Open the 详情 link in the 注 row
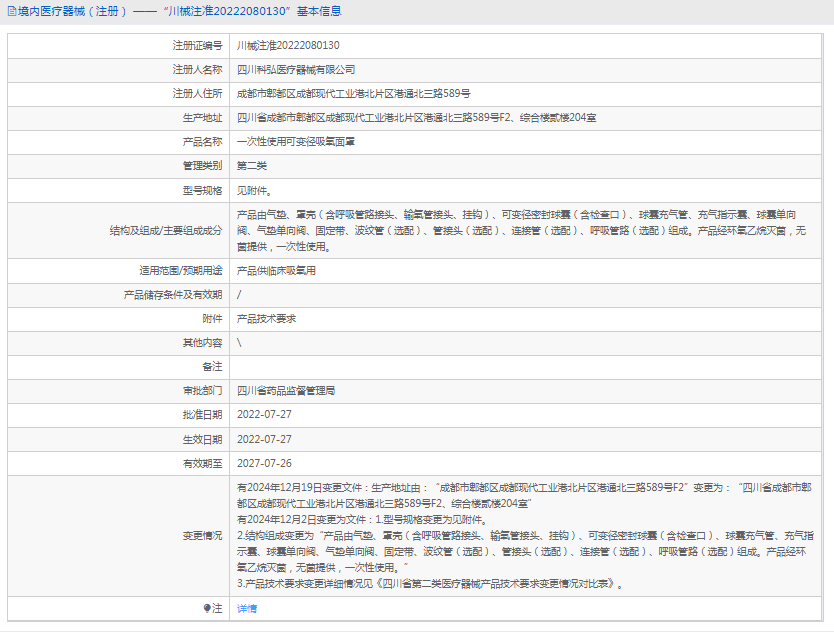This screenshot has height=632, width=834. 247,608
